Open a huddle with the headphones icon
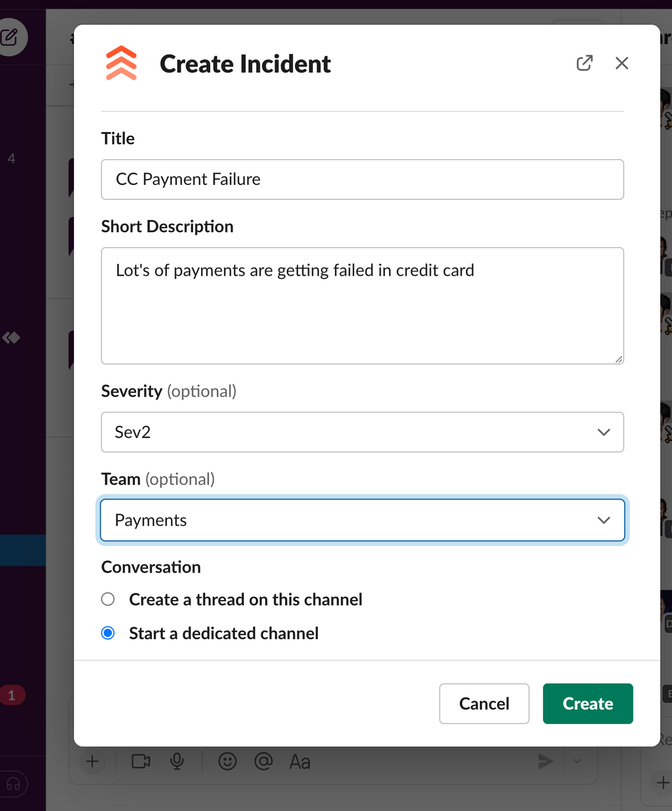This screenshot has height=811, width=672. (x=14, y=784)
